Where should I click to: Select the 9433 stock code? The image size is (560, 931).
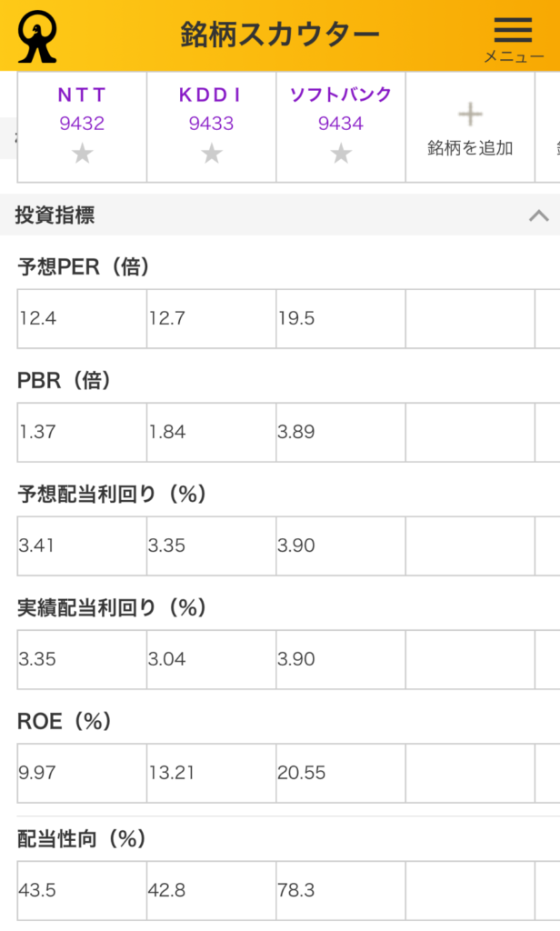(211, 124)
